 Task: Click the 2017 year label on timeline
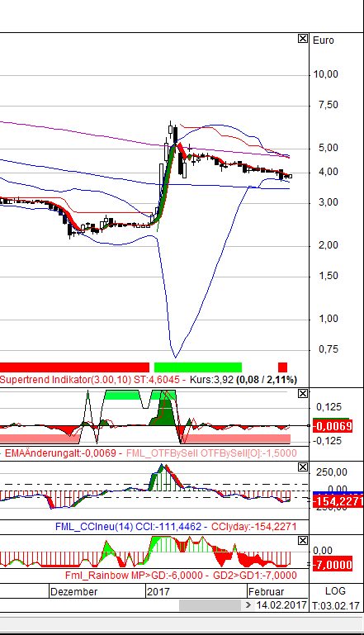pyautogui.click(x=158, y=592)
